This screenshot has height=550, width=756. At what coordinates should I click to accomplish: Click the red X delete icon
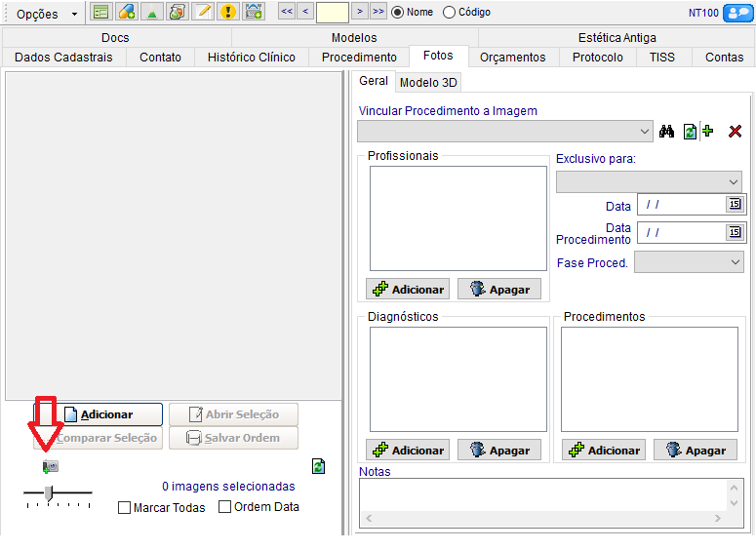point(735,132)
